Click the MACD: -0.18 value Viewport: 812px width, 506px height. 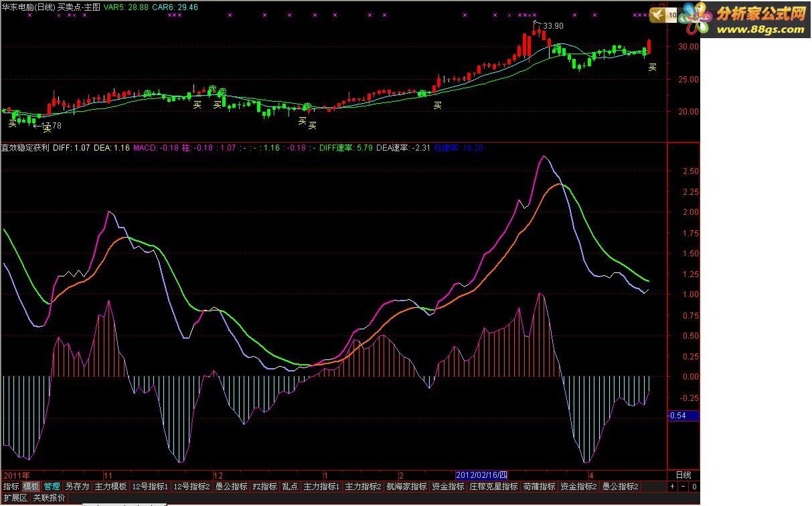tap(157, 147)
